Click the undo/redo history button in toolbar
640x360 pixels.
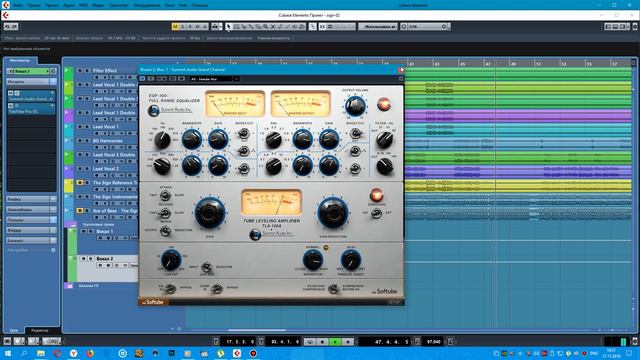(x=11, y=27)
